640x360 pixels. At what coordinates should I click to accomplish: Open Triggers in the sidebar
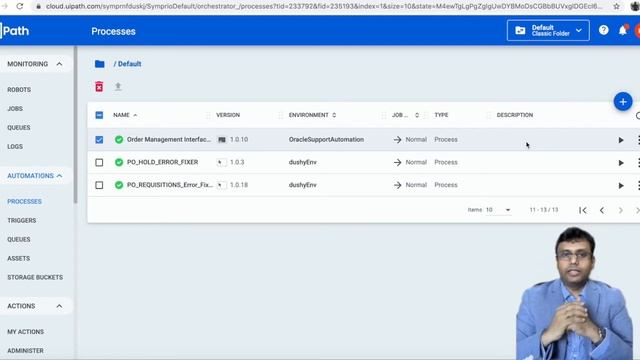point(22,220)
